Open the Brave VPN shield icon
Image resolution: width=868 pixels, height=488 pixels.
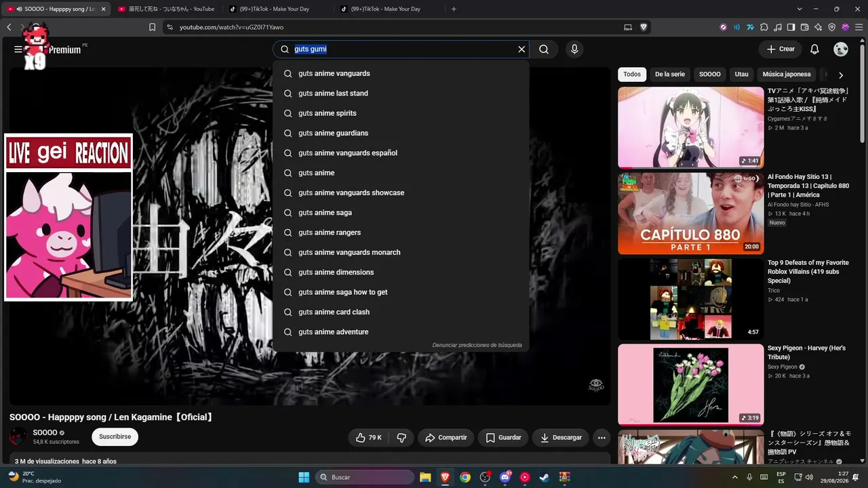[832, 27]
